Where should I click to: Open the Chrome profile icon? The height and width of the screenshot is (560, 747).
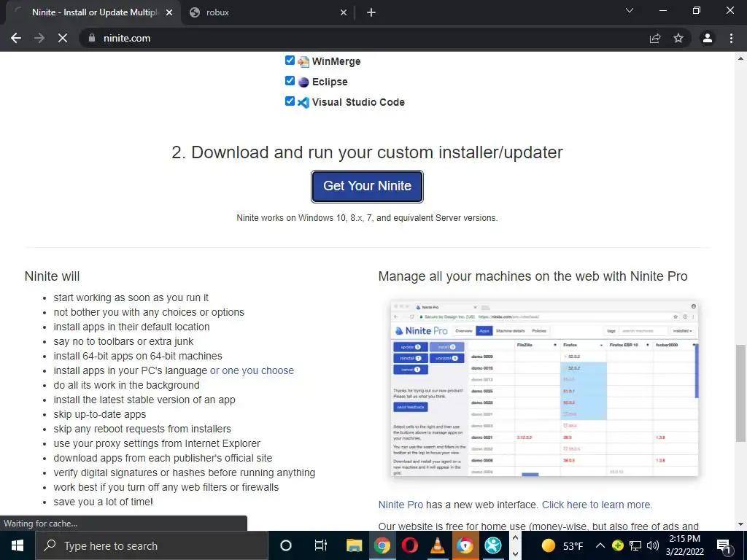[708, 38]
